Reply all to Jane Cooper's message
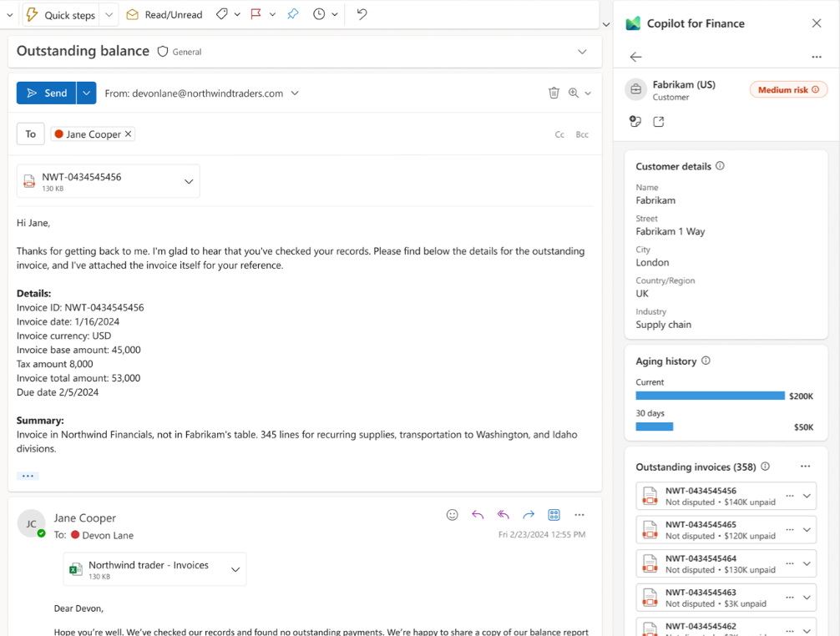Viewport: 840px width, 636px height. (503, 515)
